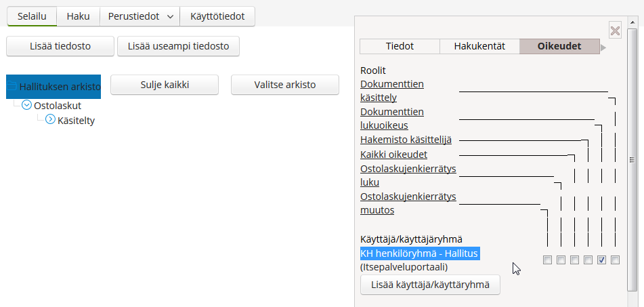Collapse the Ostolaskut tree node
644x307 pixels.
point(26,105)
